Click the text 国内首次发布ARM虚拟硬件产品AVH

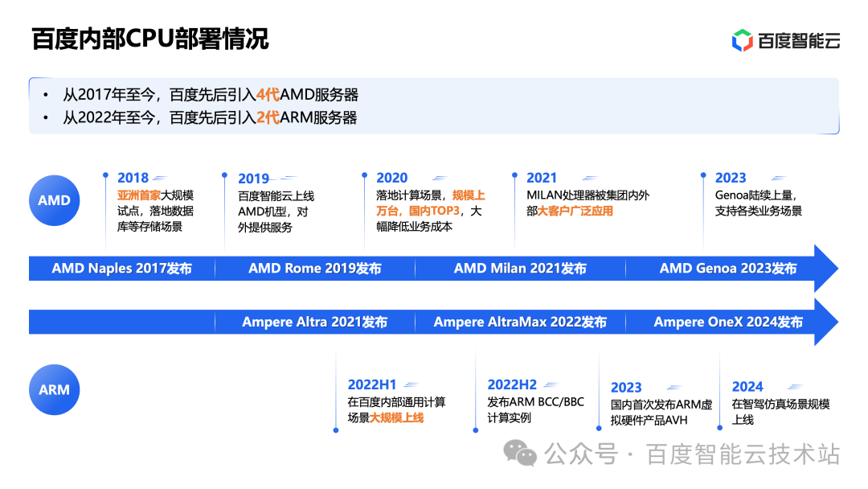tap(661, 412)
